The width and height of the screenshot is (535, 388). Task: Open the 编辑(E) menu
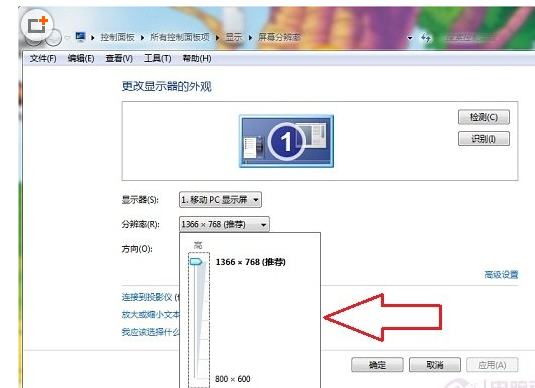point(81,58)
